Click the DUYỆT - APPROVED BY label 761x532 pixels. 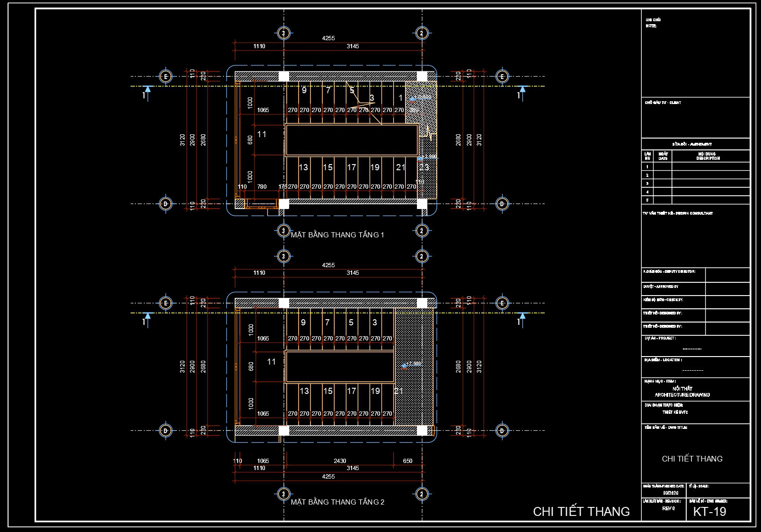point(660,287)
